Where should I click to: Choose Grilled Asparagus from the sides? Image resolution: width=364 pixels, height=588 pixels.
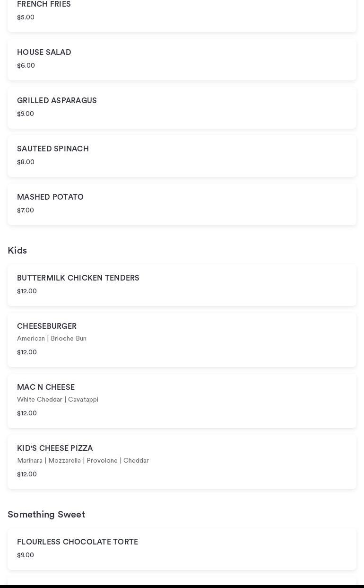(182, 108)
